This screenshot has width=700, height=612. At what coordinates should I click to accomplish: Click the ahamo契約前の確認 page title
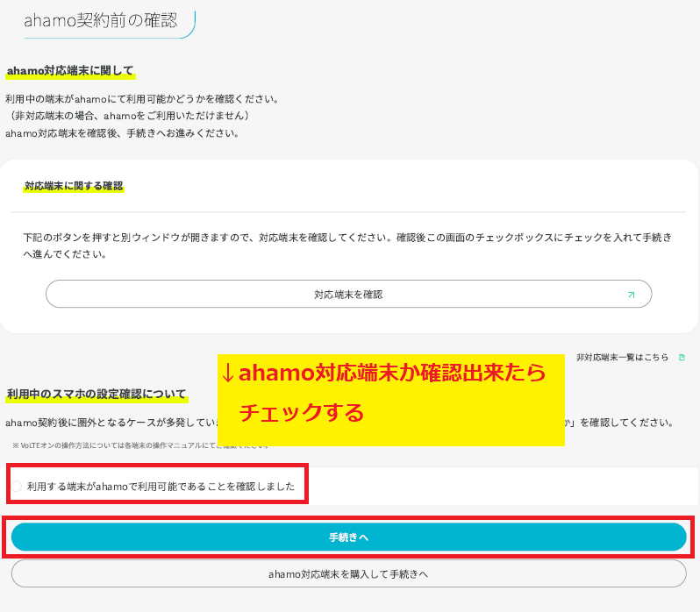tap(101, 20)
